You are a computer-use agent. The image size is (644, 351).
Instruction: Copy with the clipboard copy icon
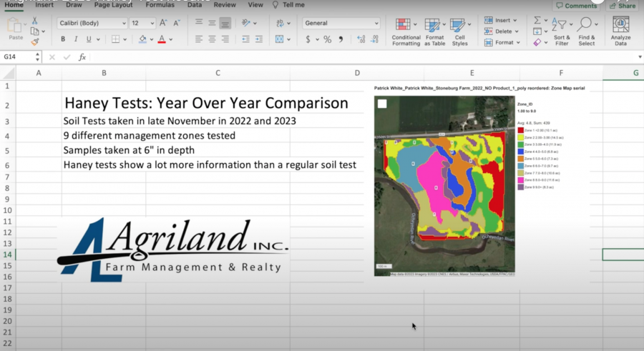[x=35, y=31]
